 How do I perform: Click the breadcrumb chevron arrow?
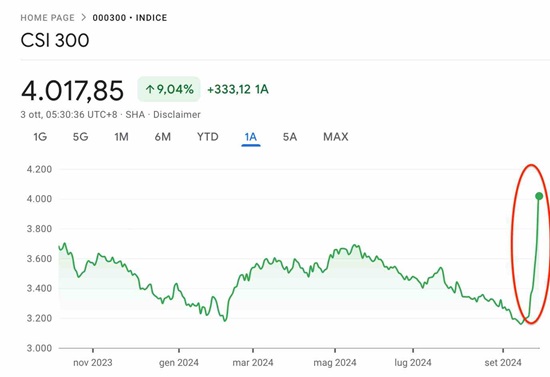[83, 18]
